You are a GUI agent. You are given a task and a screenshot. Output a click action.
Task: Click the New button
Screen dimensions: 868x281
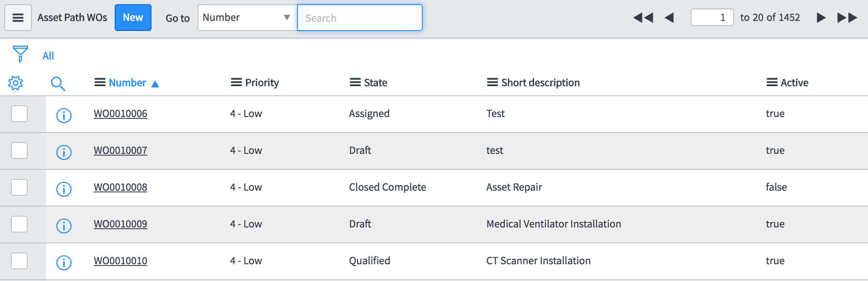tap(133, 18)
